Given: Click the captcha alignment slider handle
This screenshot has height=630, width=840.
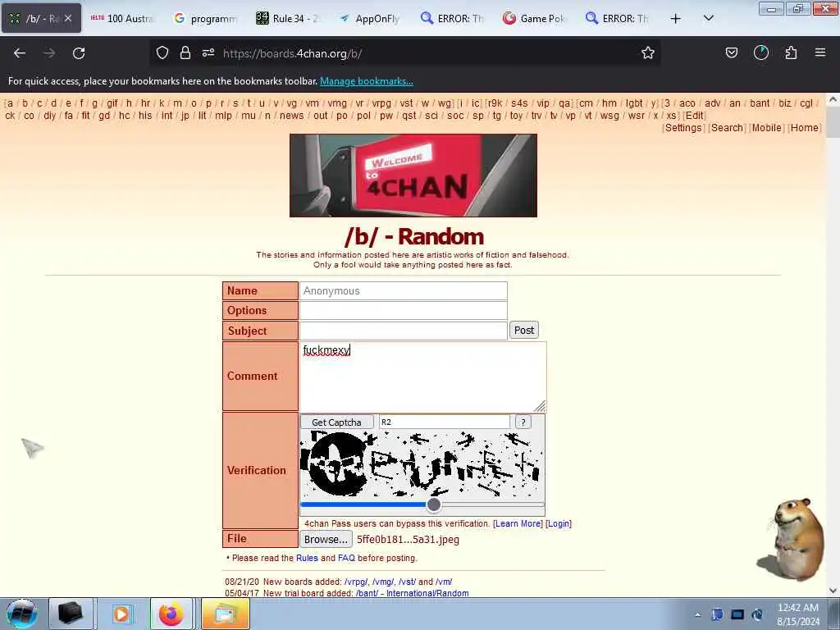Looking at the screenshot, I should tap(434, 504).
